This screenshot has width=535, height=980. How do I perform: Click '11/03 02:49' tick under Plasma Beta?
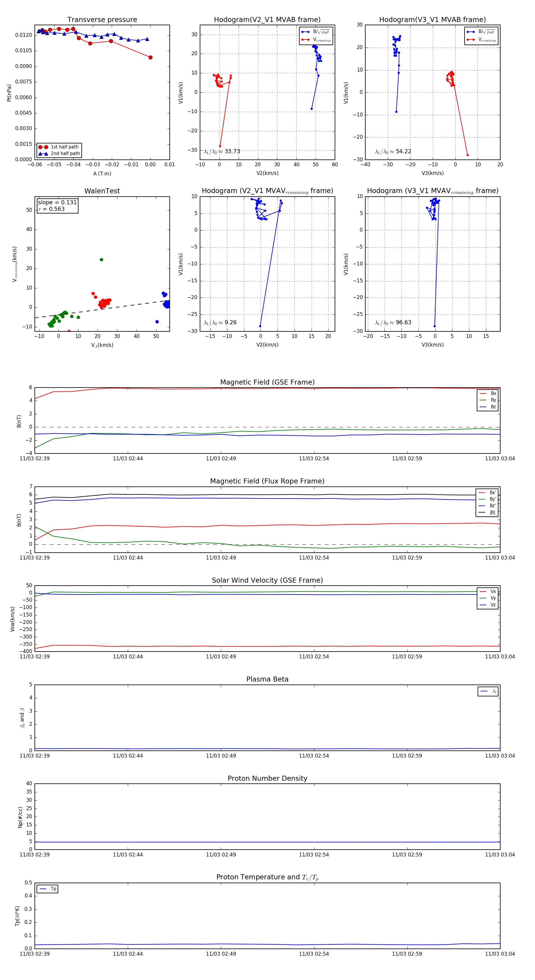[x=221, y=756]
